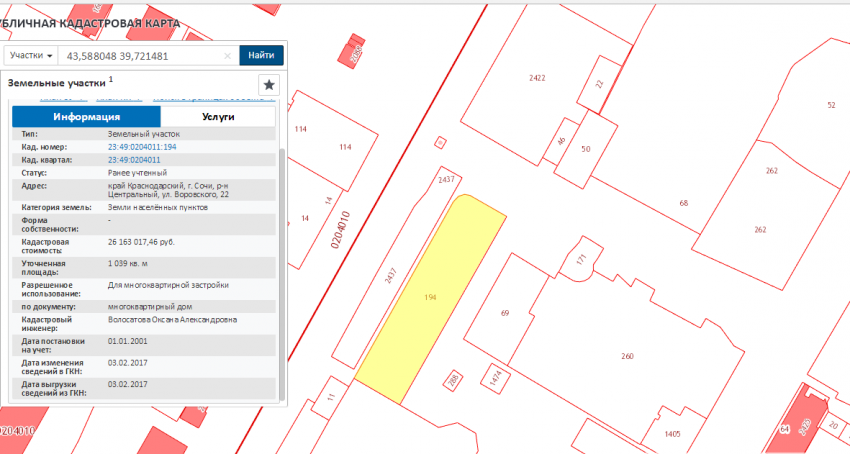
Task: Clear the search field with the X icon
Action: 228,56
